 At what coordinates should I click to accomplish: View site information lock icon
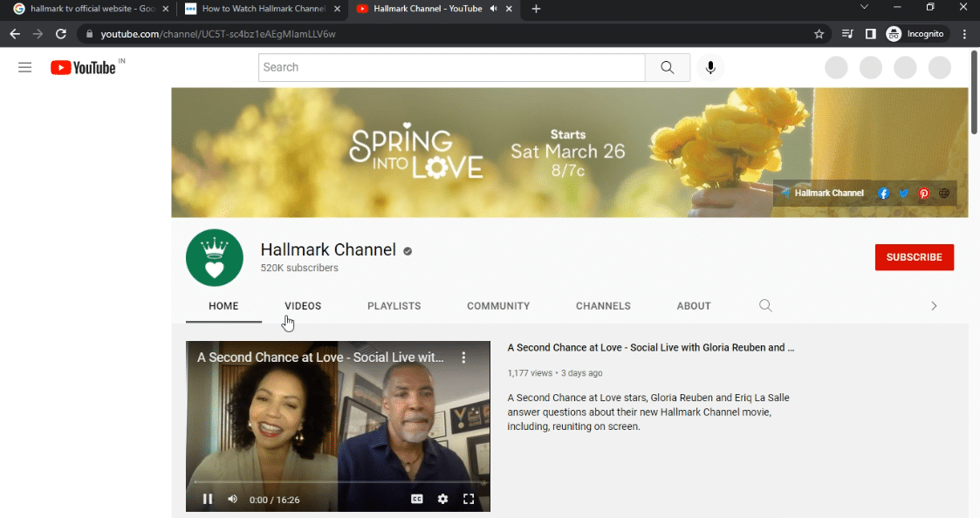tap(89, 34)
